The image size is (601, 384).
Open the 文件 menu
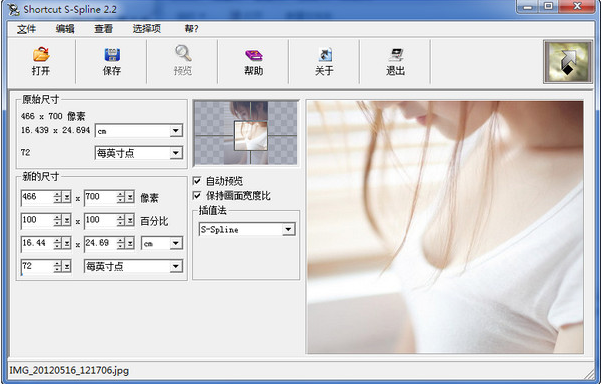point(26,29)
